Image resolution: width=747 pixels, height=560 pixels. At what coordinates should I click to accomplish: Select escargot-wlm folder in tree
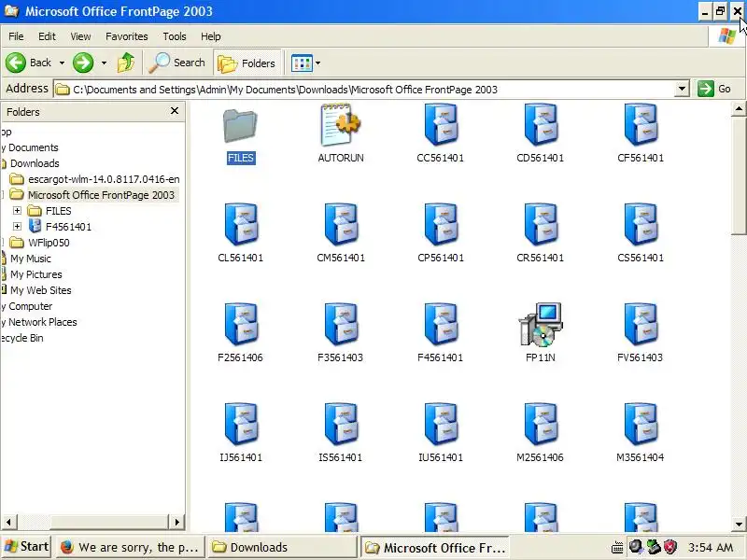pos(95,179)
